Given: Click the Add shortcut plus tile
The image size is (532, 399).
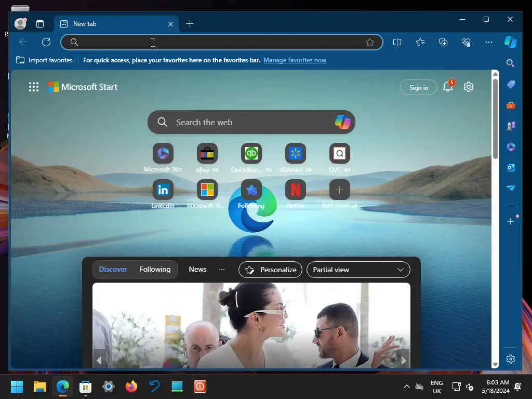Looking at the screenshot, I should (339, 190).
